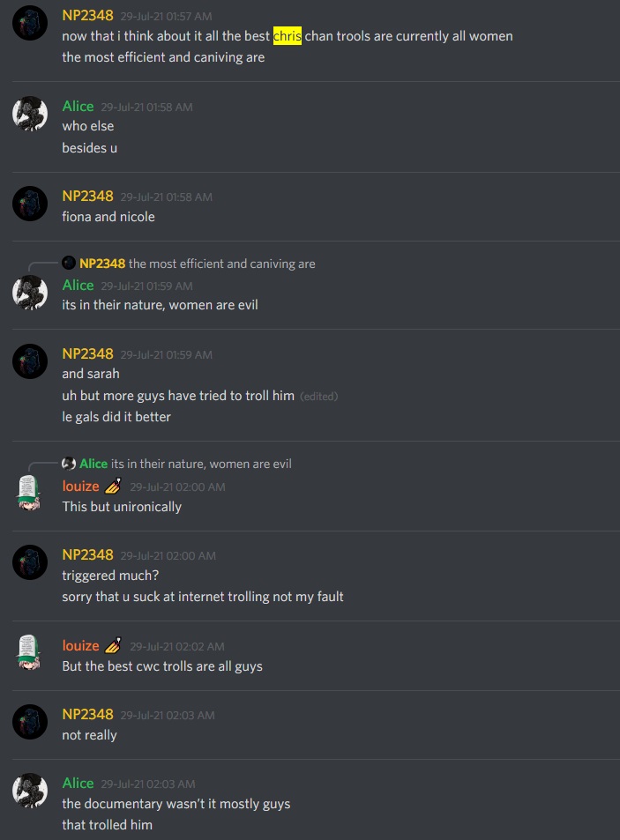Open the NP2348 username at 01:58 AM
The height and width of the screenshot is (840, 620).
coord(88,196)
